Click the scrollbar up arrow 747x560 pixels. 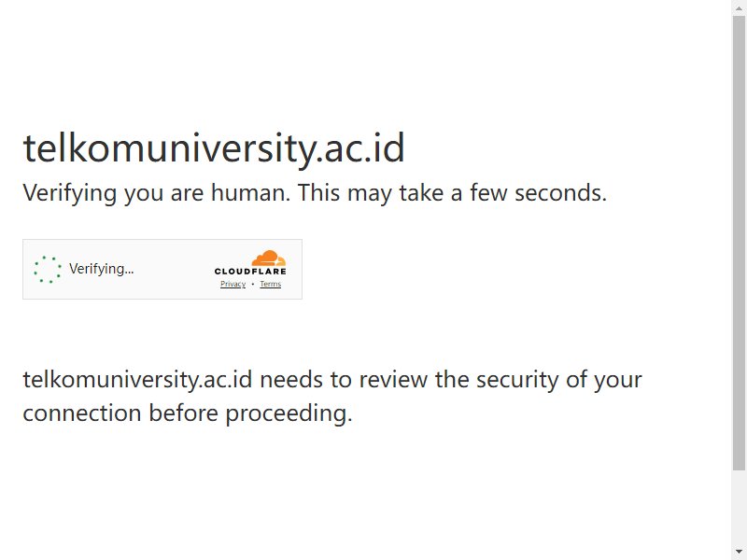pos(739,7)
